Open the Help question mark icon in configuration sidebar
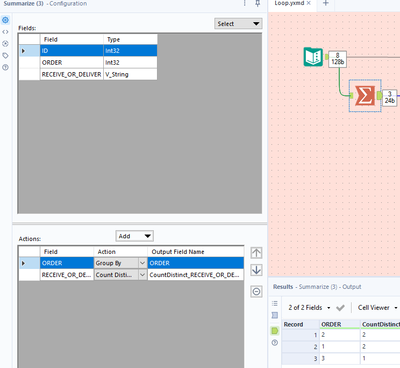400x368 pixels. click(5, 67)
